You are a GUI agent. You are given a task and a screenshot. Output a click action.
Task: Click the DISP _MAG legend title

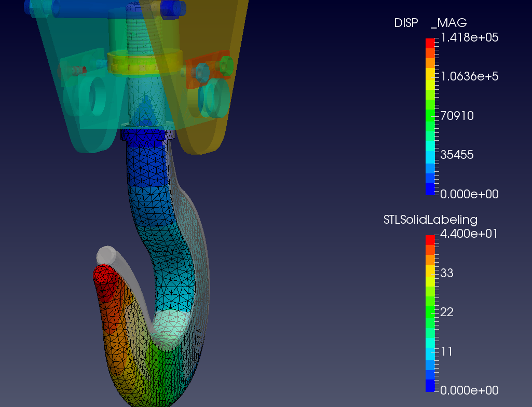(x=430, y=23)
